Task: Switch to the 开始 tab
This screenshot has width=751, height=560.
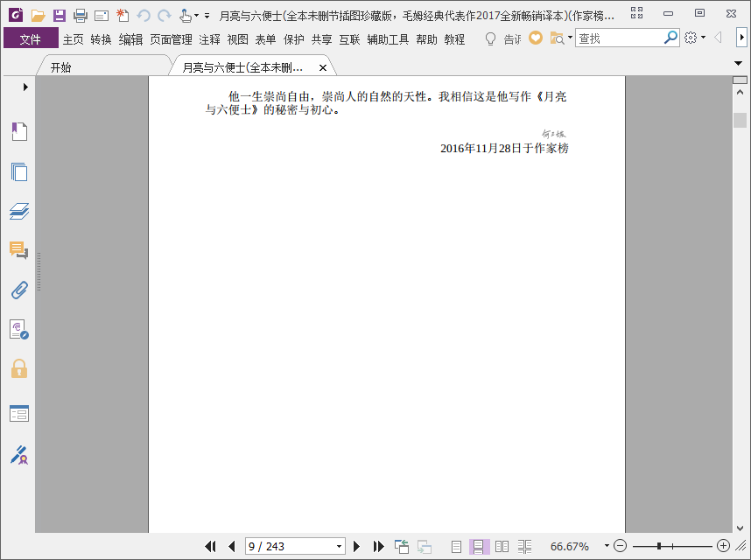Action: 60,67
